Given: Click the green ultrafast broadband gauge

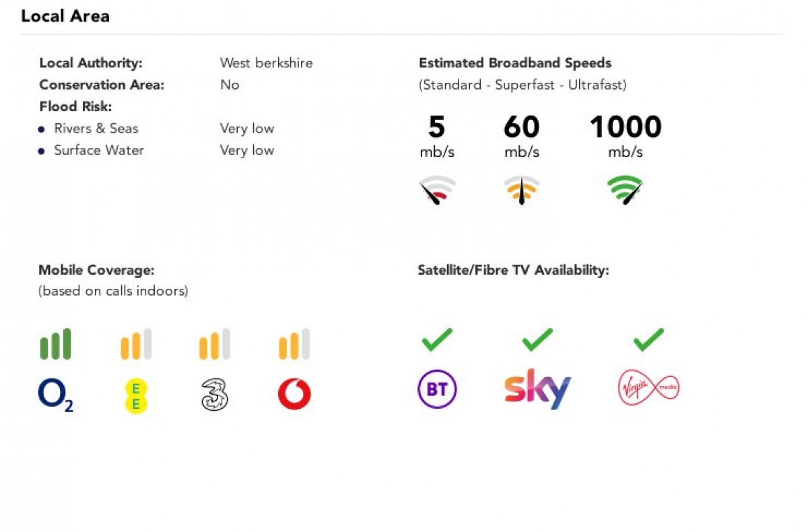Looking at the screenshot, I should (626, 191).
